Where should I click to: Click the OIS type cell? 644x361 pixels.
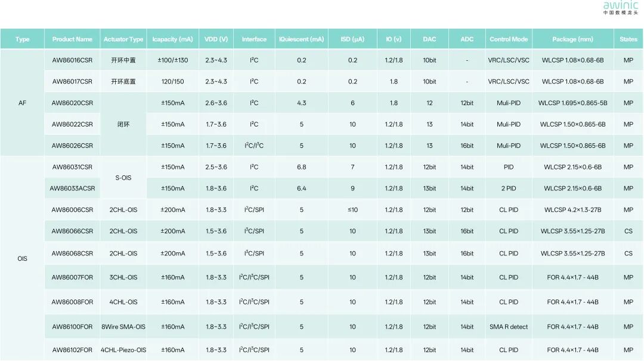22,258
